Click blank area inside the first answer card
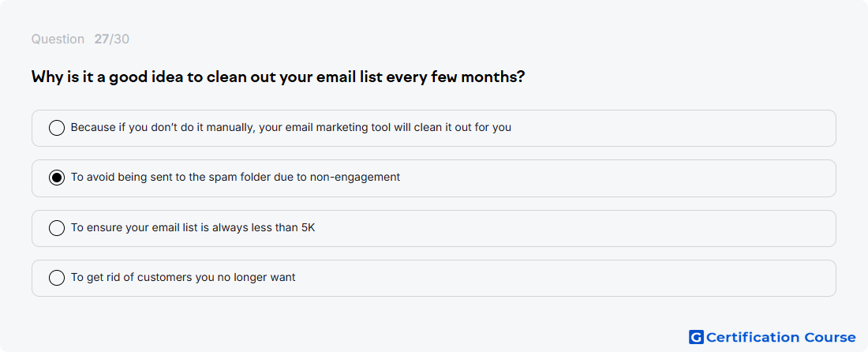Viewport: 868px width, 352px height. point(664,129)
